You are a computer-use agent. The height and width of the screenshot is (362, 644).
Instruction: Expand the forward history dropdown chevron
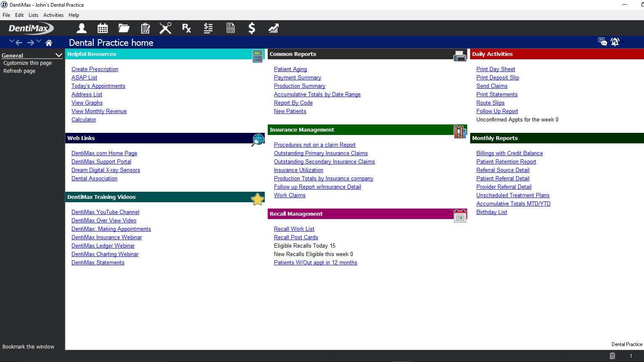[39, 41]
